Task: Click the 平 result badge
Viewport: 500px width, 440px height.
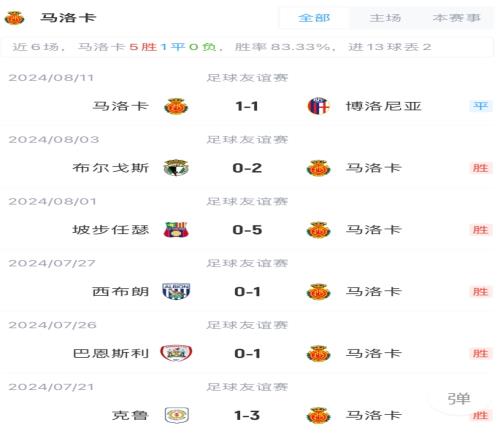Action: pos(480,106)
